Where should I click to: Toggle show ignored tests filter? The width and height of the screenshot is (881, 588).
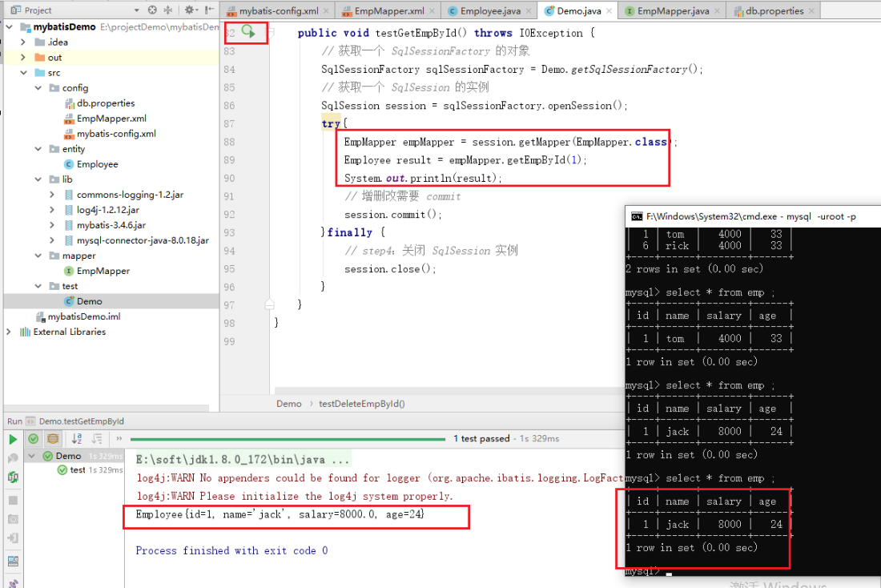53,438
